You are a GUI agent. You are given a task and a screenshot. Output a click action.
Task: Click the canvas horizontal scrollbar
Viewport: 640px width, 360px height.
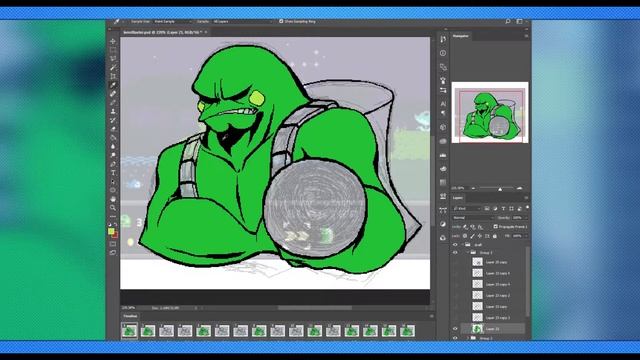coord(315,308)
